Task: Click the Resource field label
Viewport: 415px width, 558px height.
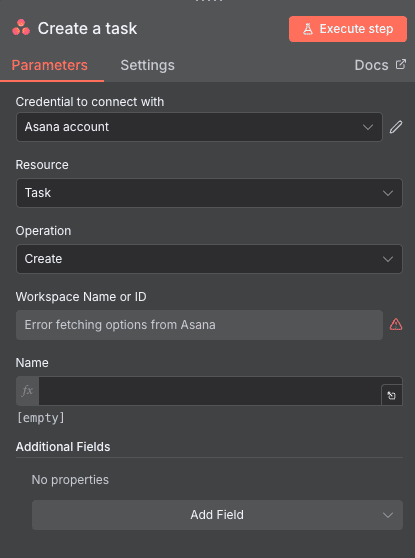Action: [42, 165]
